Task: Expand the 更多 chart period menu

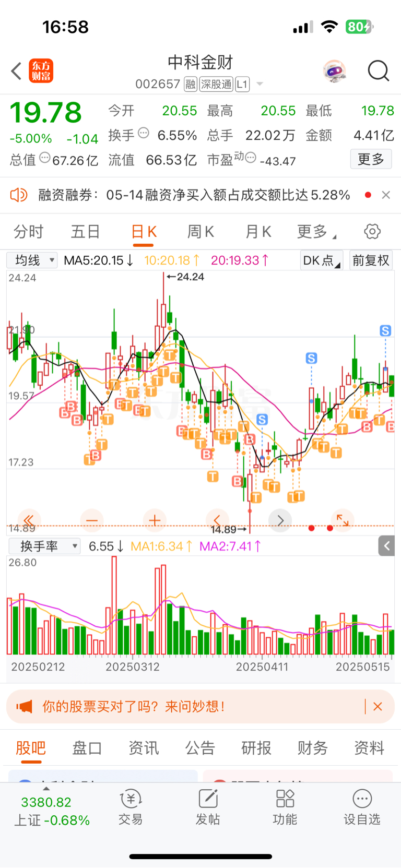Action: (316, 231)
